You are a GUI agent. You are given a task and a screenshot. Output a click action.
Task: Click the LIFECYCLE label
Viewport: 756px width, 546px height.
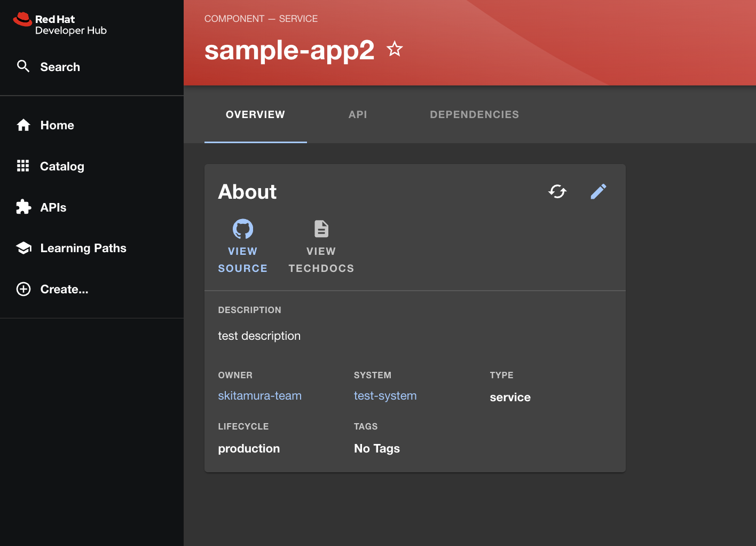[x=243, y=426]
